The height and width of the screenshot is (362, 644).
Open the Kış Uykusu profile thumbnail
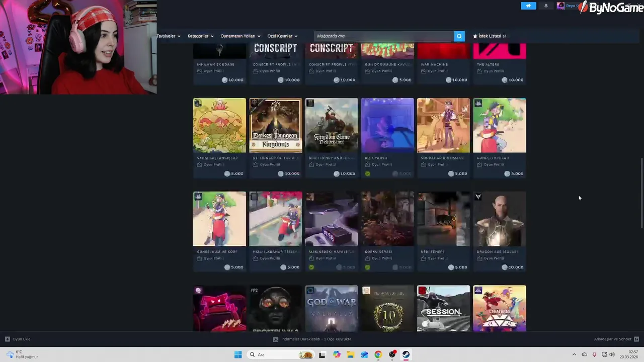[387, 125]
